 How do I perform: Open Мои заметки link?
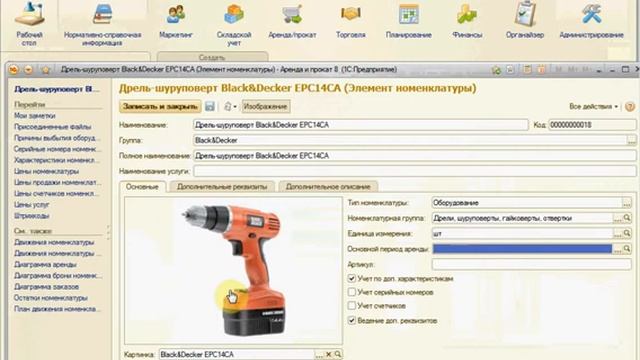coord(35,116)
